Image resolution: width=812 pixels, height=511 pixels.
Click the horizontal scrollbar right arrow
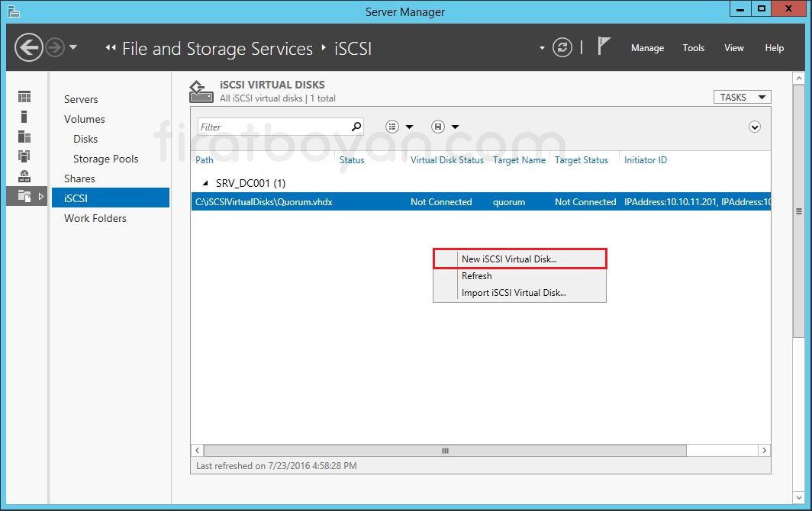765,451
